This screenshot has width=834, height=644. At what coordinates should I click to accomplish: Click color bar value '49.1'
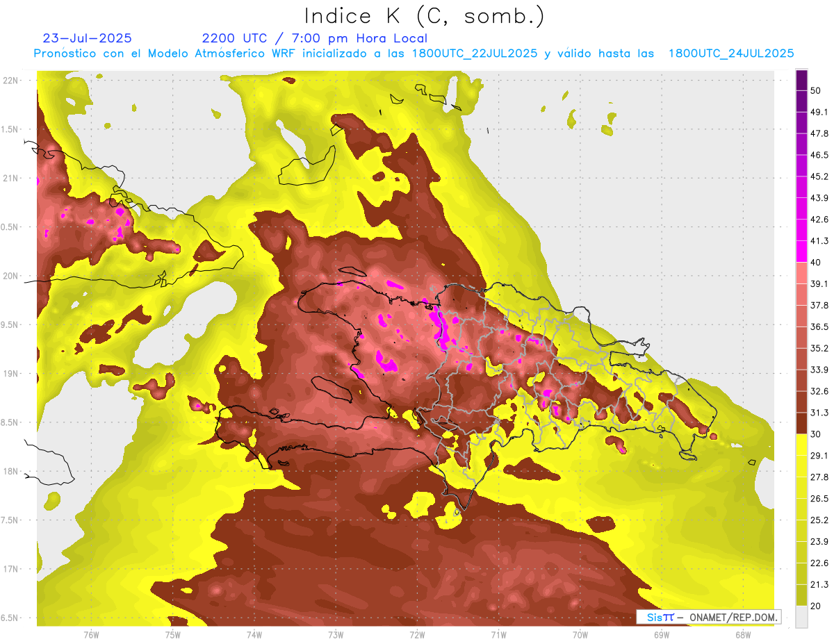[x=819, y=112]
